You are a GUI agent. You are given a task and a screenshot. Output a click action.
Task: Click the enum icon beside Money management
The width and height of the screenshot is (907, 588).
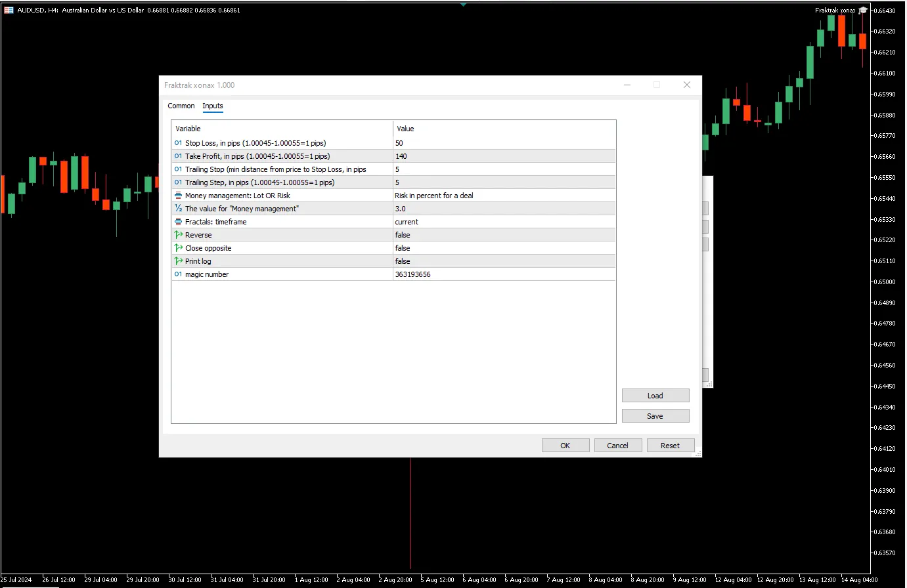click(178, 196)
